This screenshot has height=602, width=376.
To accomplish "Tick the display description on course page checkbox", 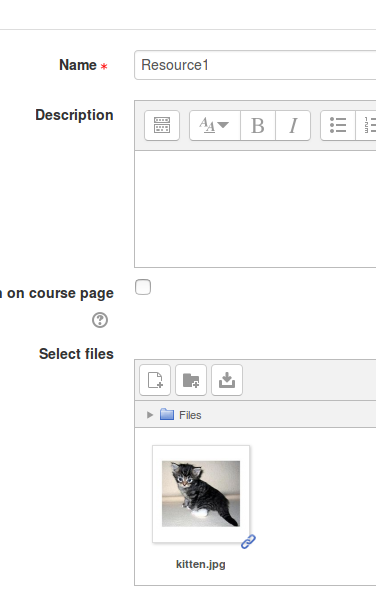I will (x=143, y=287).
